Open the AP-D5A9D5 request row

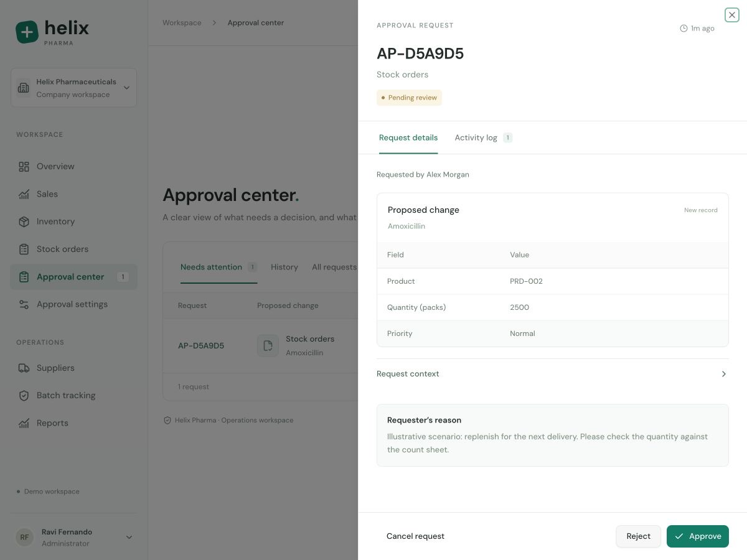tap(261, 346)
